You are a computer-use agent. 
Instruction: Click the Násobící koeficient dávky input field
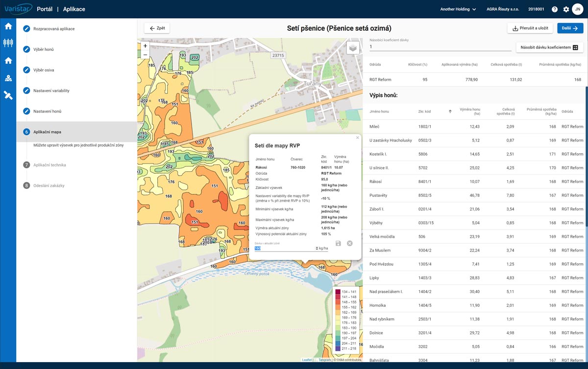pyautogui.click(x=439, y=47)
